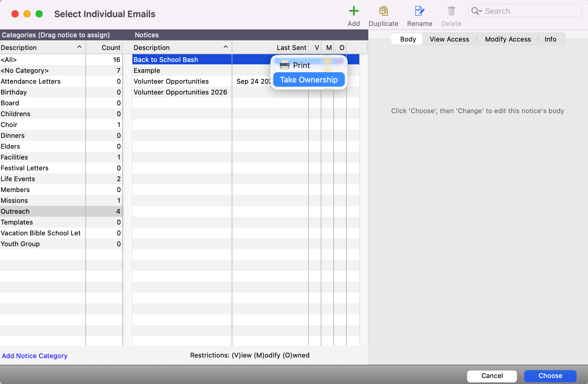Click the blue Choose button
The height and width of the screenshot is (384, 588).
[x=550, y=376]
